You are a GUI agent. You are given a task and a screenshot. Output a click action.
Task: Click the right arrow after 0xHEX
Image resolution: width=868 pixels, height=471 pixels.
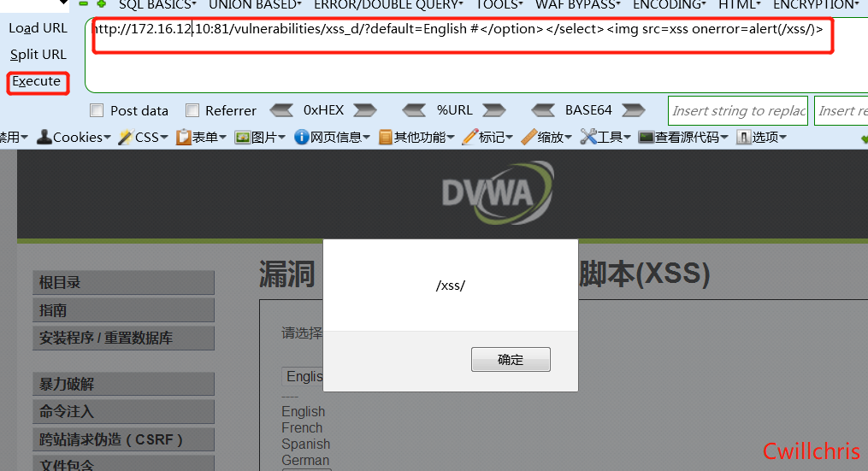click(x=365, y=110)
